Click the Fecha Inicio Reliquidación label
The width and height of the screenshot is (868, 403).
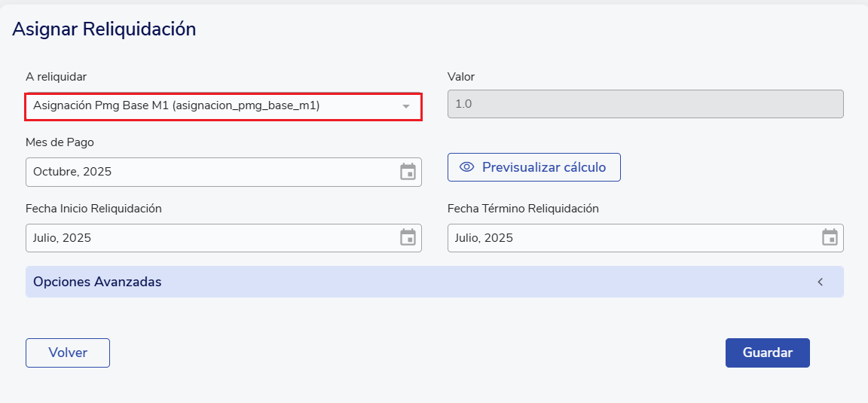93,209
